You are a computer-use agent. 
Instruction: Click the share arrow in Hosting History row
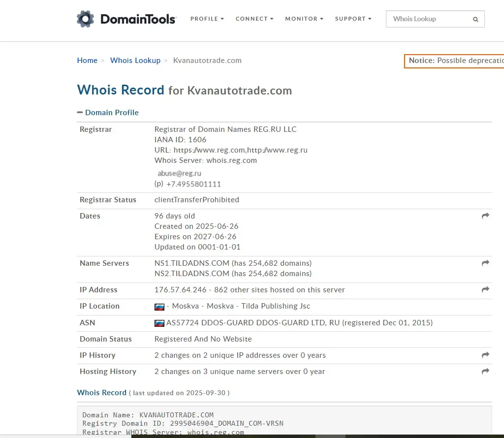485,372
